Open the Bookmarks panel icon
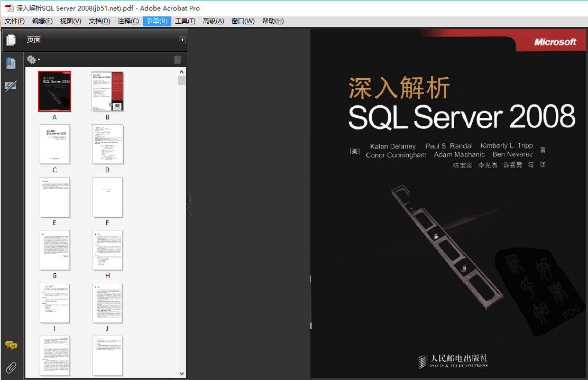 point(11,63)
